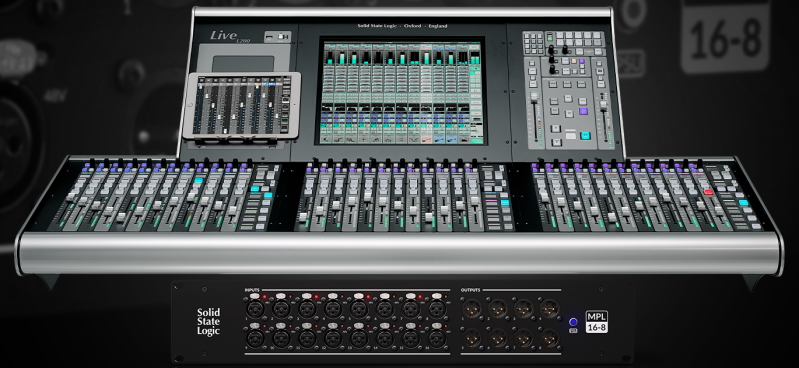The width and height of the screenshot is (799, 368).
Task: Click the OUTPUTS label on stagebox
Action: click(x=470, y=290)
